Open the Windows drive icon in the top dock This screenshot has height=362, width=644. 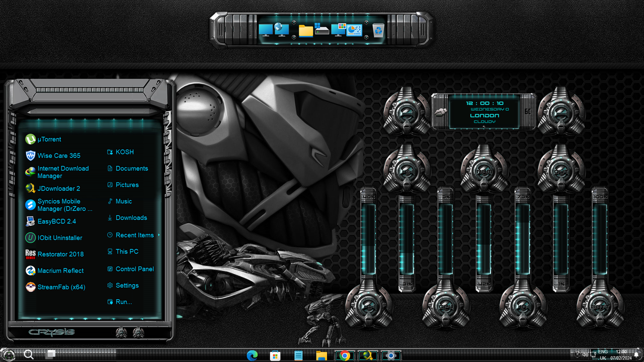[x=322, y=30]
